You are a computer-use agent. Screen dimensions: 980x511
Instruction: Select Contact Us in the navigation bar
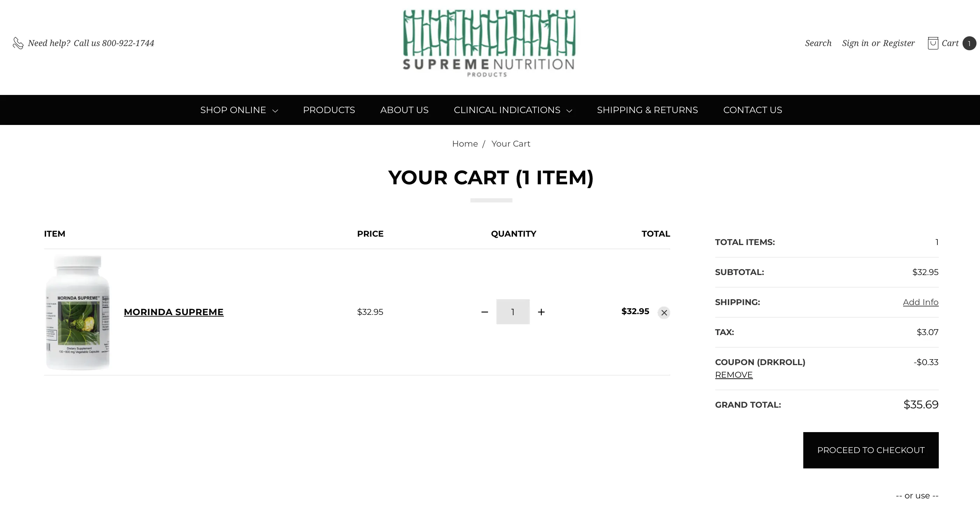pyautogui.click(x=752, y=110)
